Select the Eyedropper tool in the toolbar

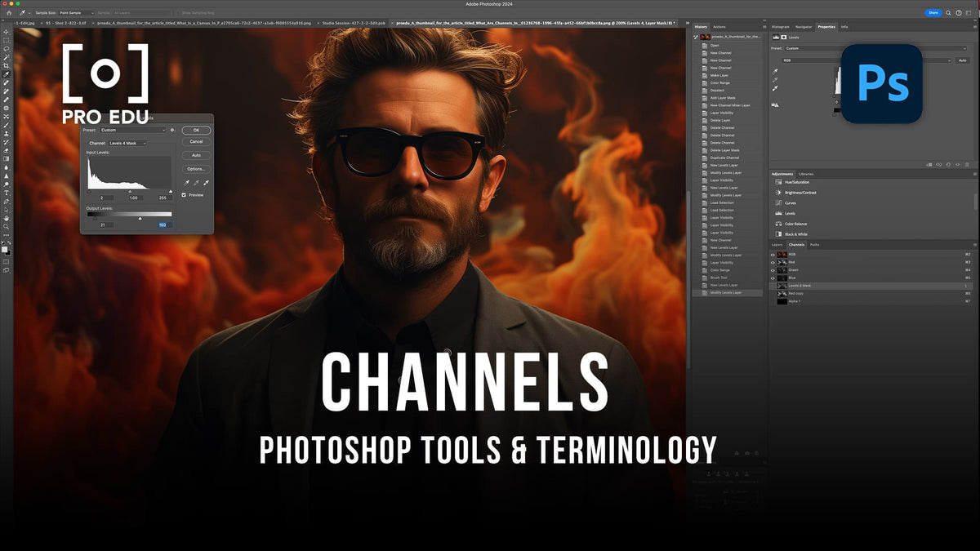tap(7, 74)
